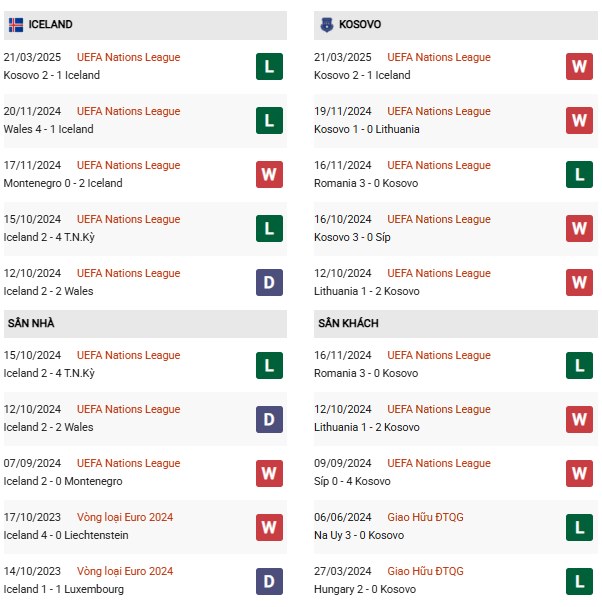
Task: Click L badge for Na Uy 3-0 Kosovo
Action: click(x=579, y=527)
